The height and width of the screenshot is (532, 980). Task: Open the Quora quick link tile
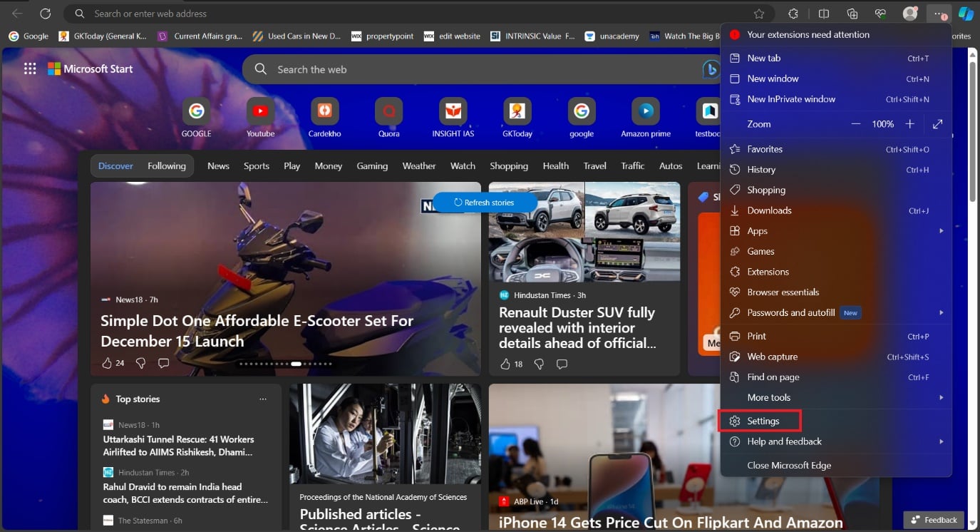[389, 118]
